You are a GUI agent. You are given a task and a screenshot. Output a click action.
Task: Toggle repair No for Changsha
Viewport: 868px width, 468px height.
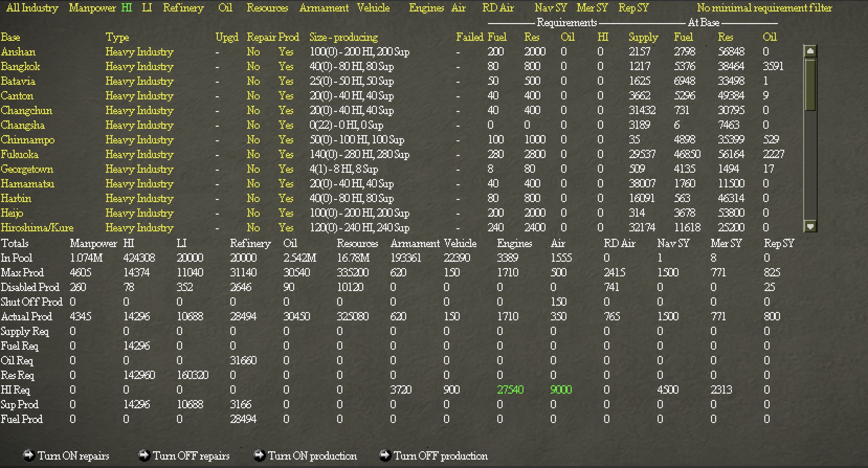(x=253, y=125)
